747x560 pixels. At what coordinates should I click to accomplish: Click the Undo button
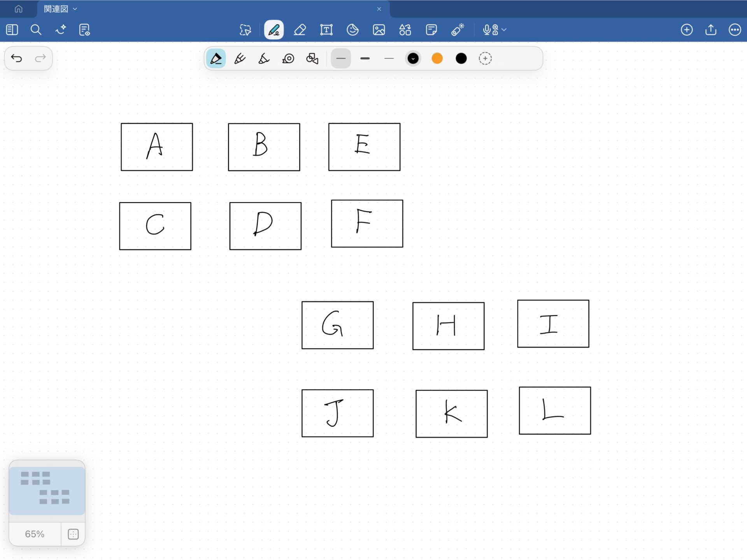pos(16,58)
